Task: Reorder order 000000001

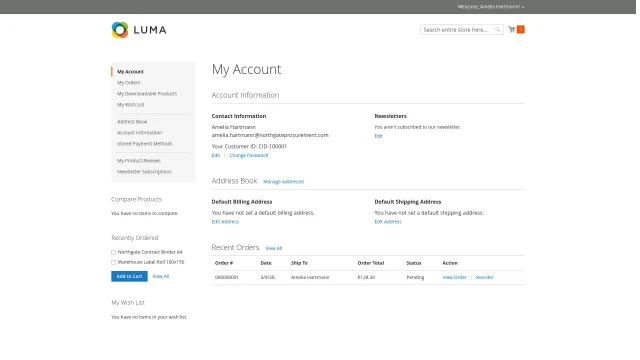Action: click(x=484, y=277)
